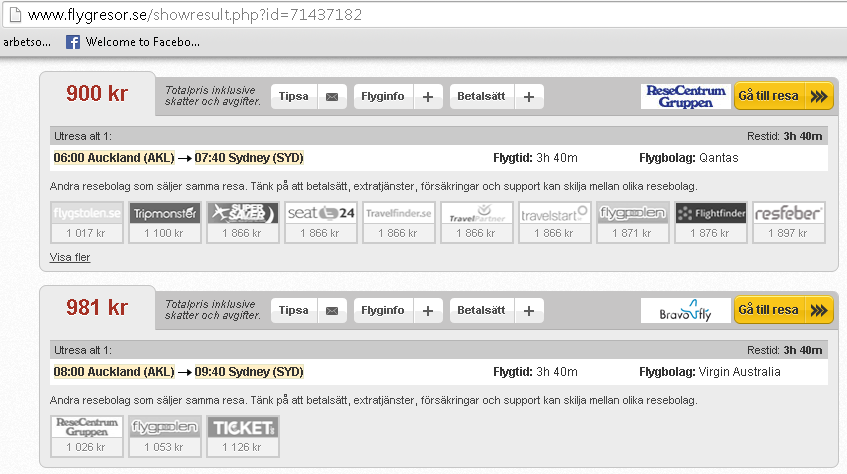Viewport: 847px width, 474px height.
Task: Click Gå till resa for Bravofly
Action: tap(783, 310)
